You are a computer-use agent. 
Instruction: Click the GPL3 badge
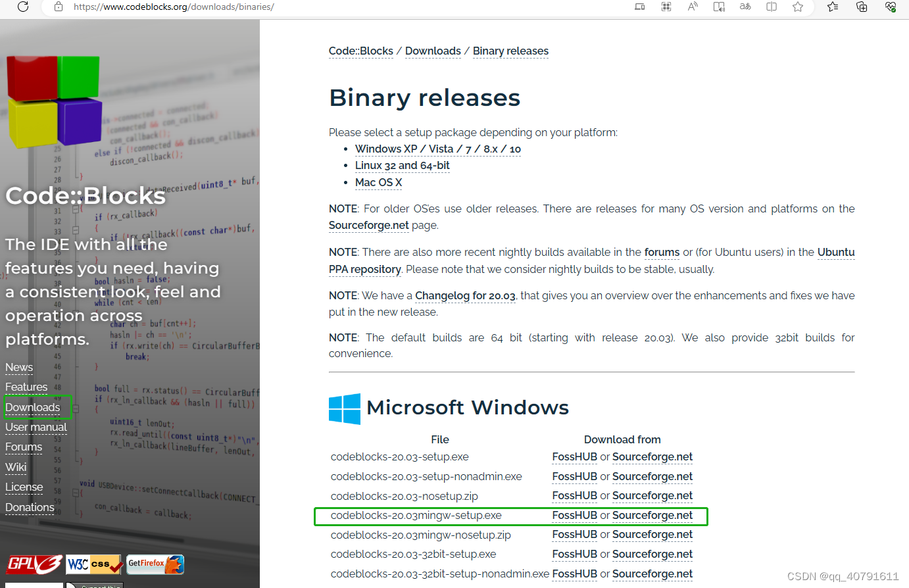tap(34, 564)
